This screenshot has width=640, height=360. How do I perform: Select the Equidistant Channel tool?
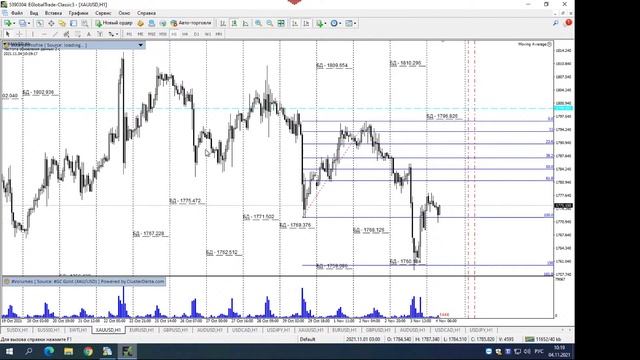pyautogui.click(x=66, y=34)
